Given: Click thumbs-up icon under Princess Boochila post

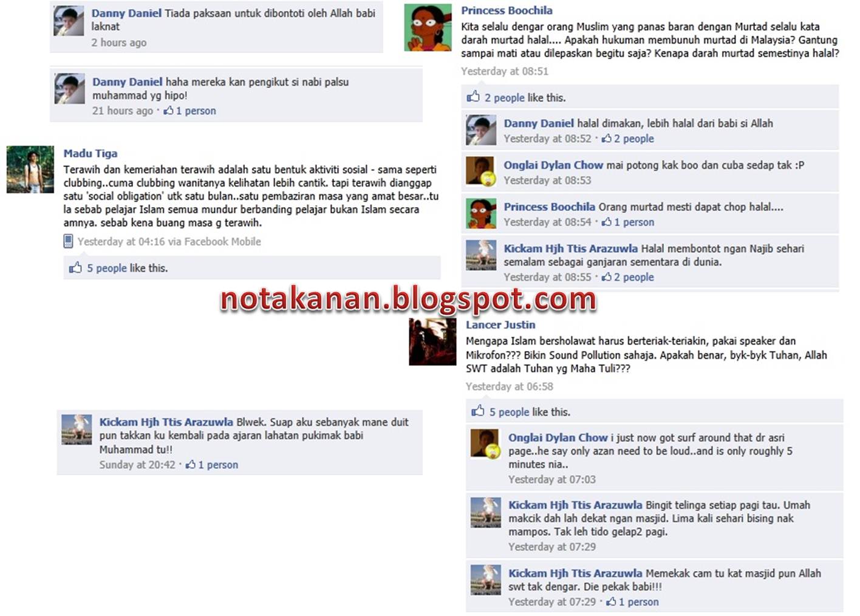Looking at the screenshot, I should 473,97.
